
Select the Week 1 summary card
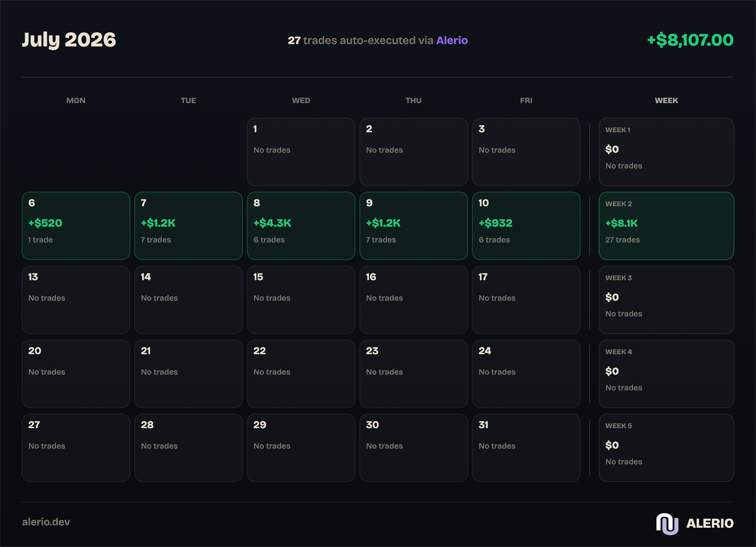[666, 152]
